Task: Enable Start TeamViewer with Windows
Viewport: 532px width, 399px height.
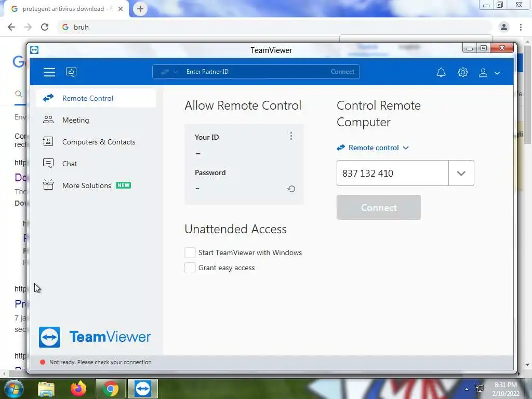Action: tap(190, 252)
